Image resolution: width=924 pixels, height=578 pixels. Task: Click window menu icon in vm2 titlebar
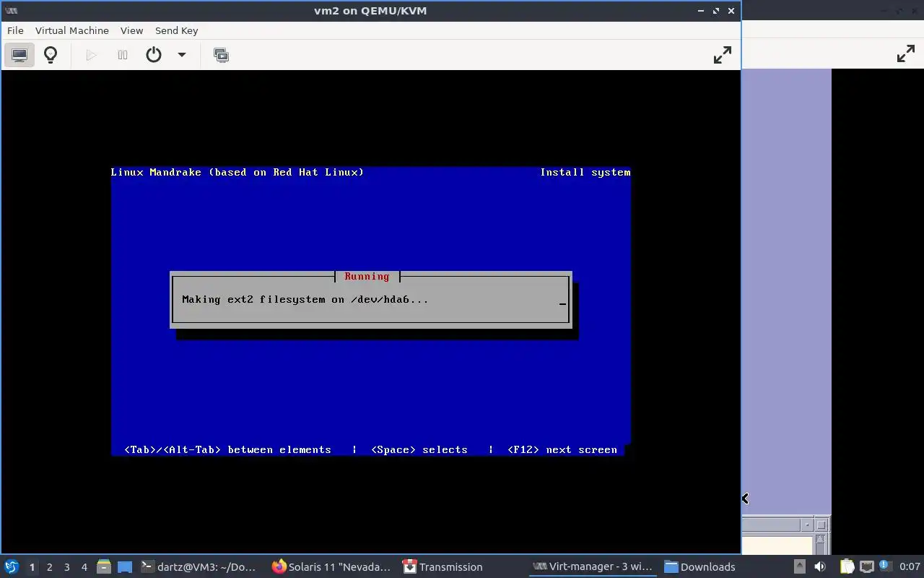tap(11, 11)
